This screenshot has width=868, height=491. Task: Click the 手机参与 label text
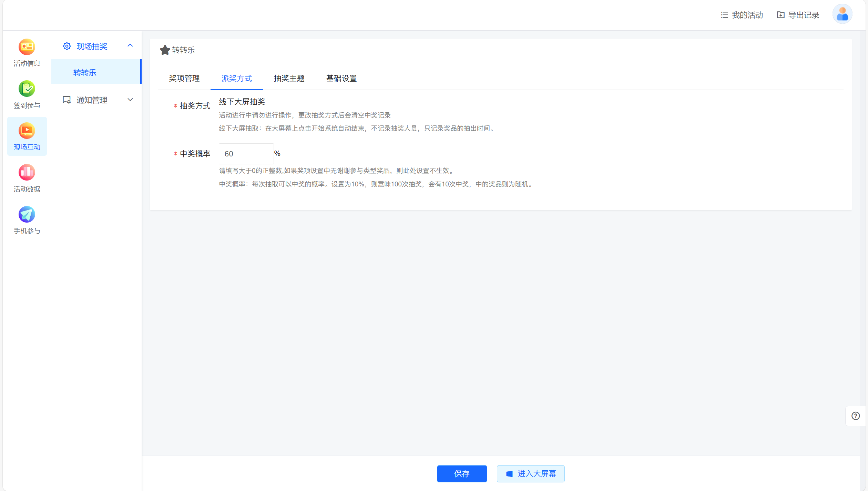point(27,231)
